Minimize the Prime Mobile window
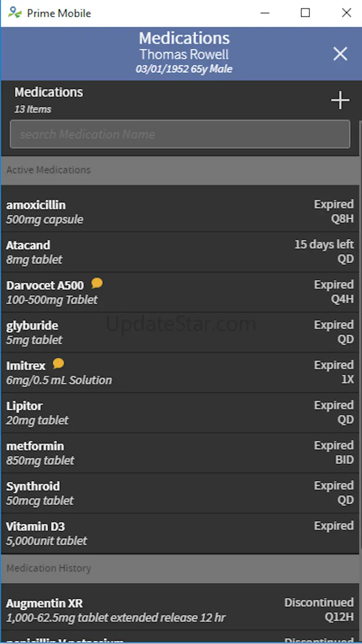362x644 pixels. coord(265,13)
